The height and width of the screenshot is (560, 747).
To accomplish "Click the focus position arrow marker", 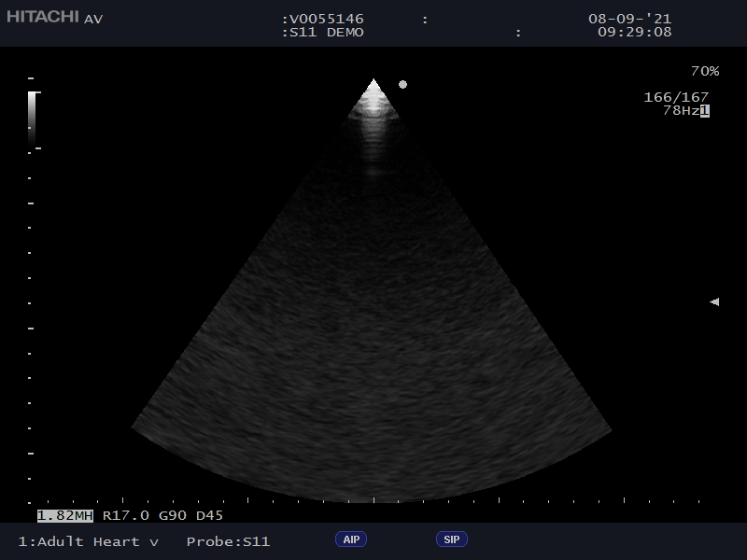I will coord(714,302).
